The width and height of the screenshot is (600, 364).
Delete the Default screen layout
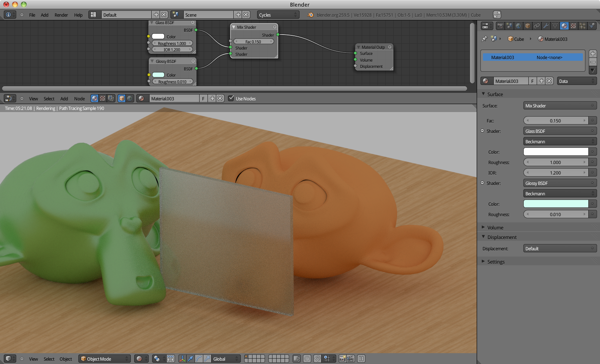(164, 15)
